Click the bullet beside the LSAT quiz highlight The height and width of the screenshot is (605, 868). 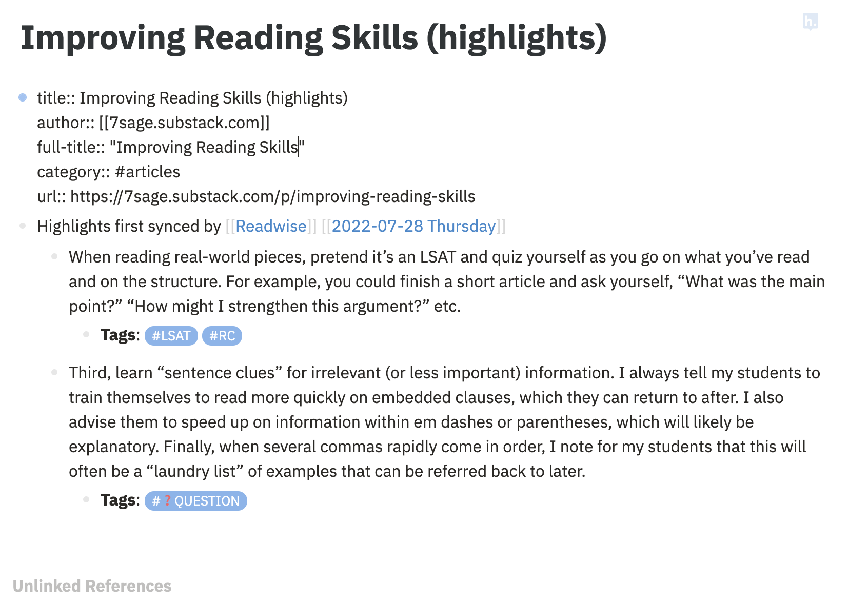54,257
